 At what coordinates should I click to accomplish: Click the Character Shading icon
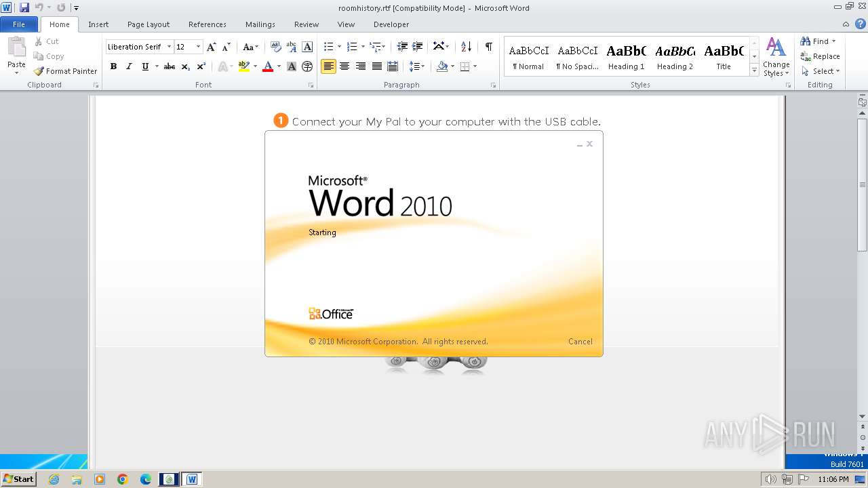[x=292, y=66]
